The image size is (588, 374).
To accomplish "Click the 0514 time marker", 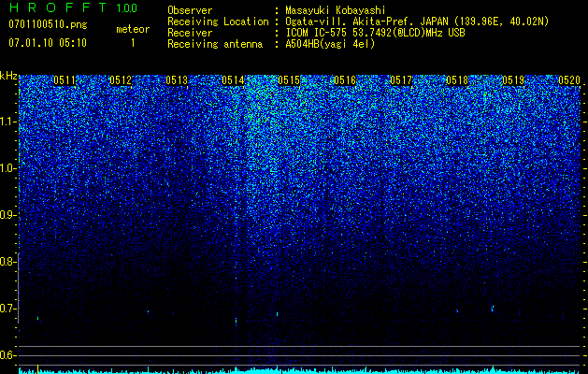I will pos(233,80).
